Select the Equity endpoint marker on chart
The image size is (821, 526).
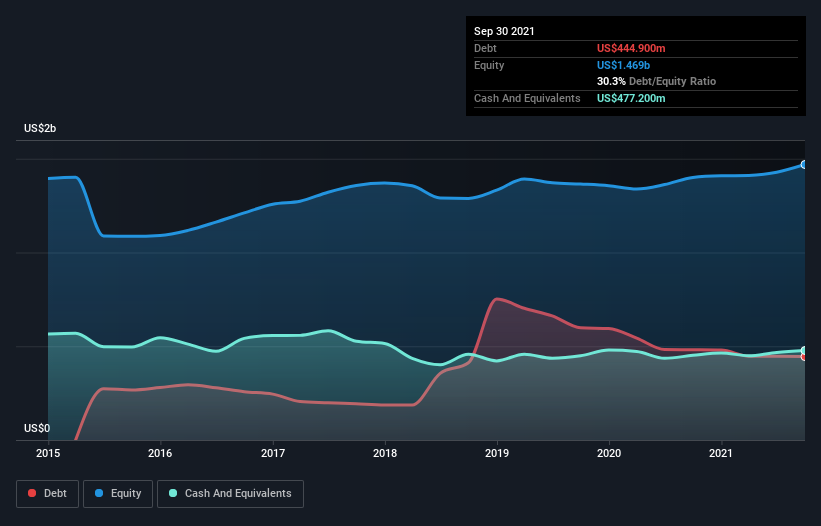(x=804, y=164)
